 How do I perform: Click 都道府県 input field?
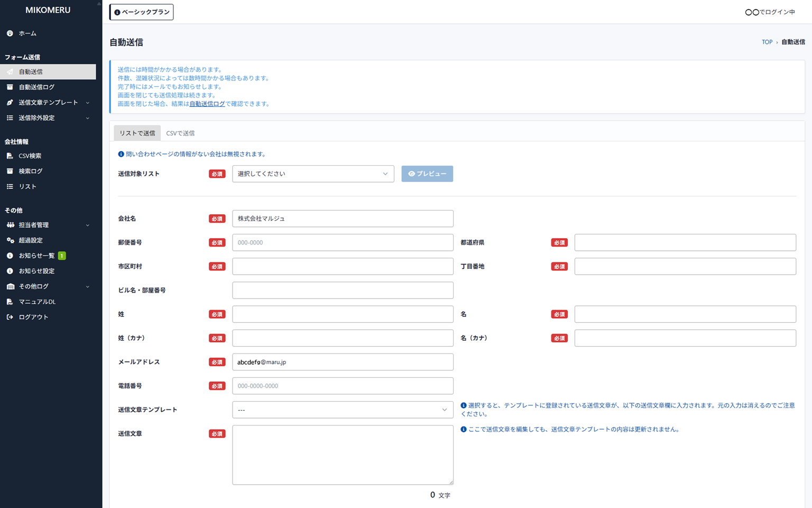(x=685, y=242)
